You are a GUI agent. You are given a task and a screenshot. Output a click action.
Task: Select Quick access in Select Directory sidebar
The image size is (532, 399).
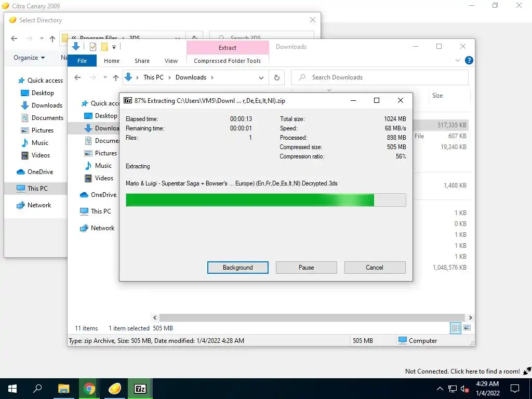tap(41, 81)
